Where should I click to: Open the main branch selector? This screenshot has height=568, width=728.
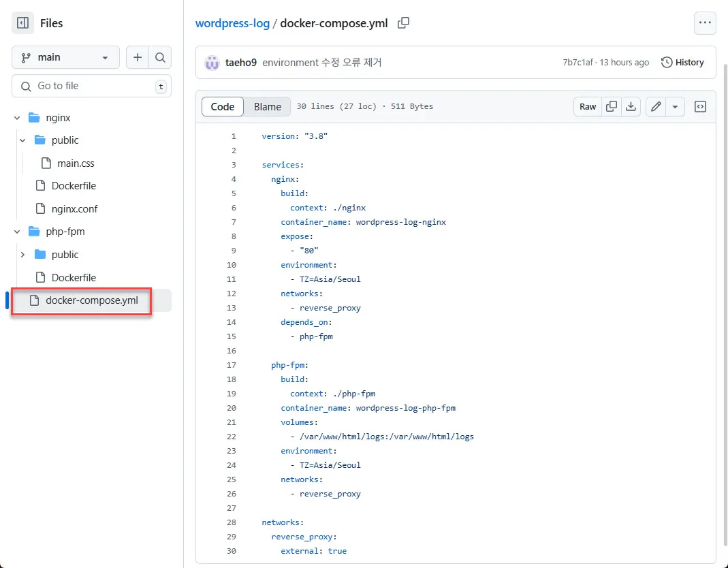coord(65,57)
